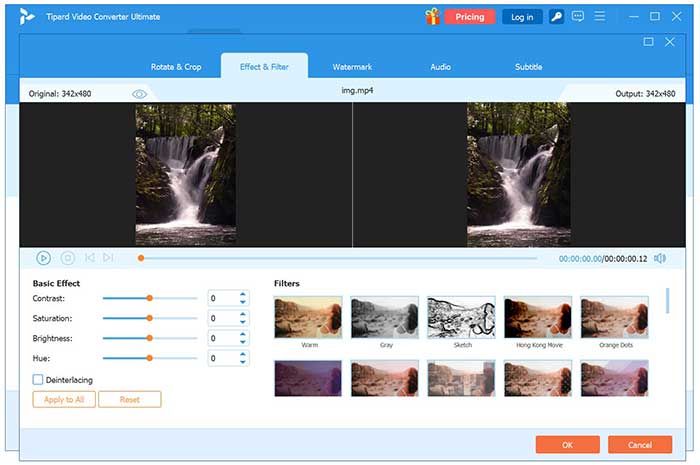This screenshot has width=700, height=465.
Task: Skip to next frame
Action: point(108,258)
